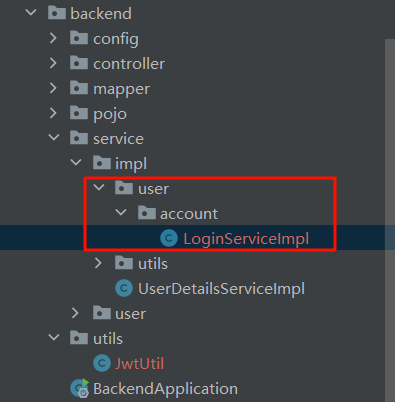Select the impl package name
This screenshot has height=402, width=395.
tap(131, 164)
